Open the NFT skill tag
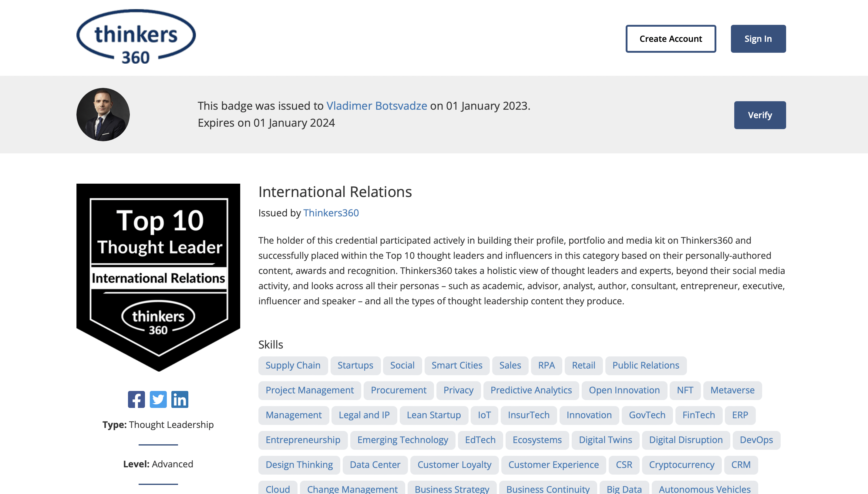The image size is (868, 494). [x=685, y=390]
